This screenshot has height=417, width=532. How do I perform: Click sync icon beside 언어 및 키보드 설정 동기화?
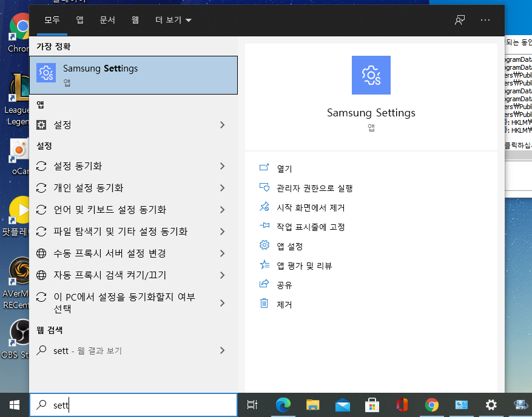click(x=41, y=210)
